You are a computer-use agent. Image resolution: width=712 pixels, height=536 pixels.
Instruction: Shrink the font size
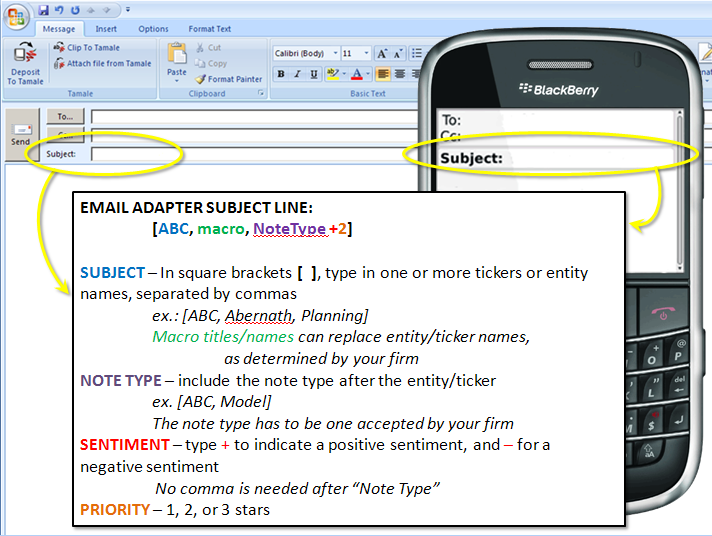[x=398, y=54]
